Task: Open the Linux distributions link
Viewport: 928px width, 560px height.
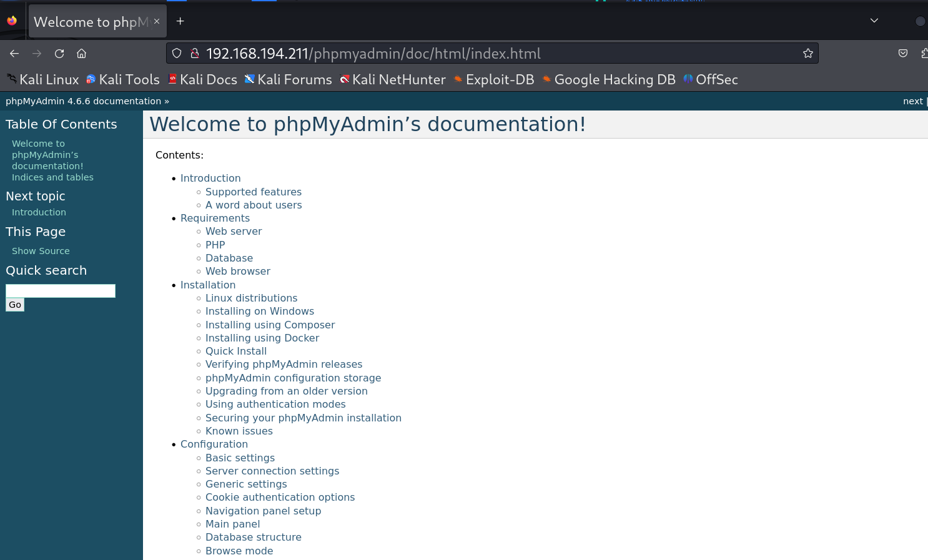Action: click(x=252, y=298)
